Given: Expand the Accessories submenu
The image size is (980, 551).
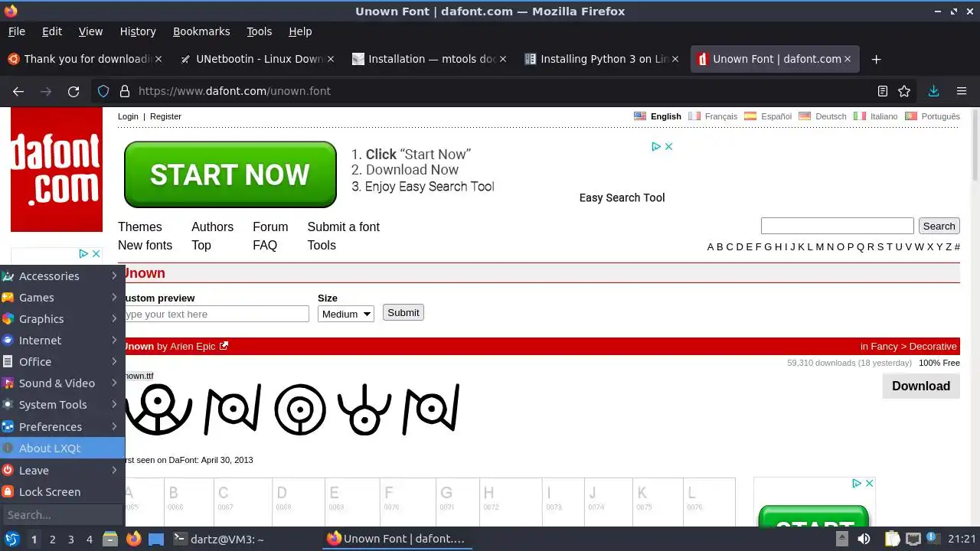Looking at the screenshot, I should [62, 275].
